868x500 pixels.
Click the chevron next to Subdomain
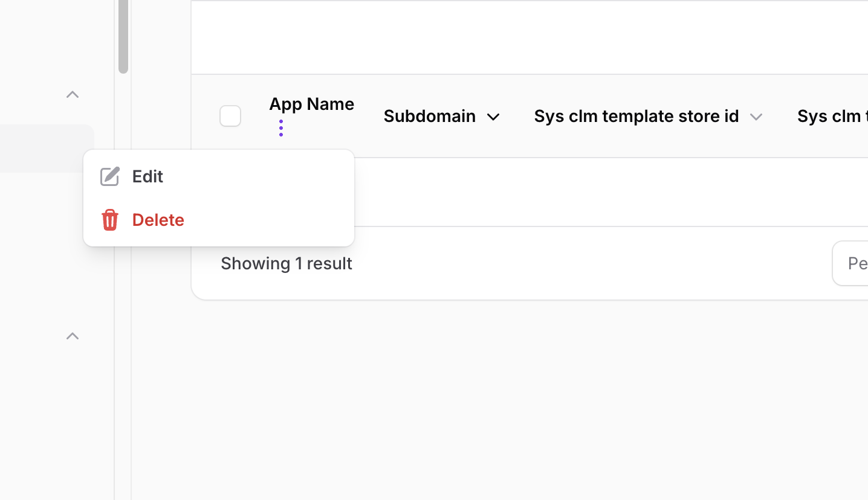pos(493,117)
